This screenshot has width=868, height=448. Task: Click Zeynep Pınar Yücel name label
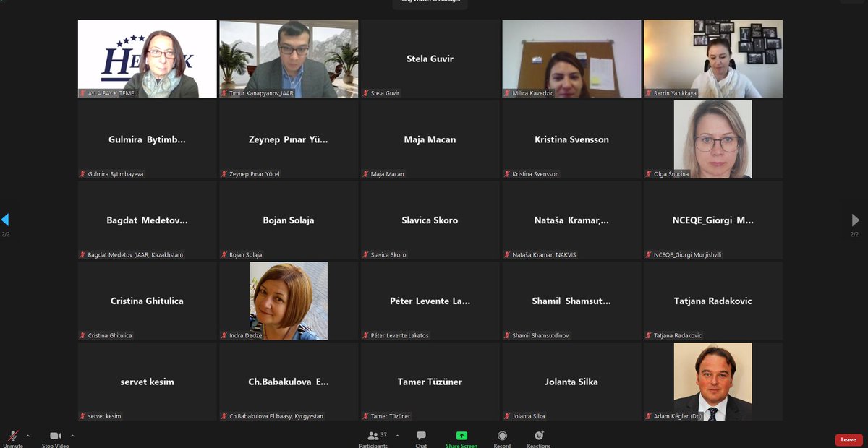(255, 174)
